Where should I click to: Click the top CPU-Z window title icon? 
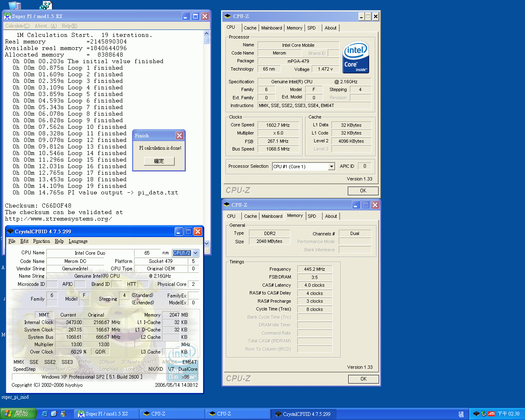click(228, 16)
